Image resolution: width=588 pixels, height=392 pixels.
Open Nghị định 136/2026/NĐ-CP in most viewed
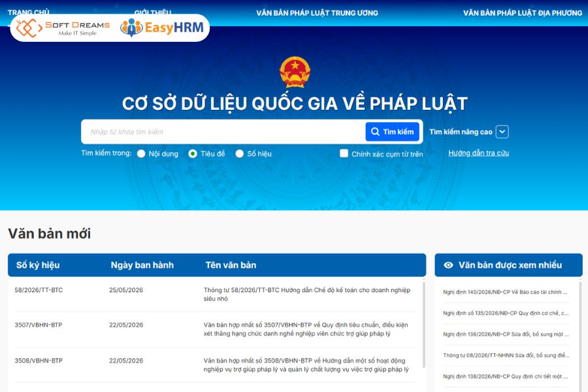coord(506,334)
